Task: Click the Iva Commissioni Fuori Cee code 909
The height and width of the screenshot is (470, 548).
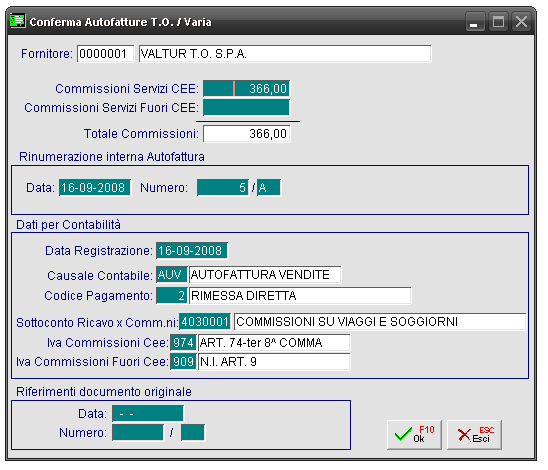Action: point(183,361)
